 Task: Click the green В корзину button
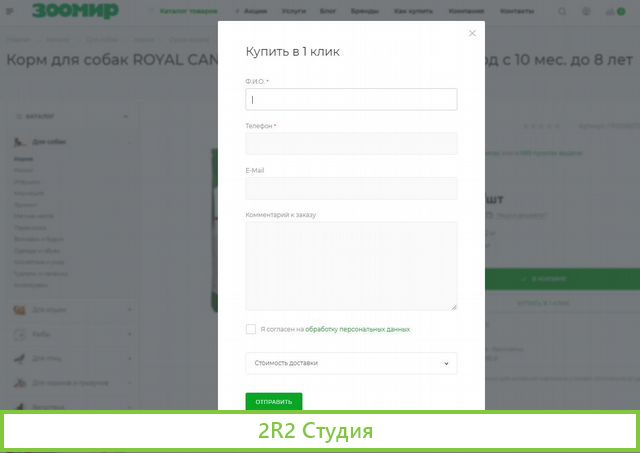562,279
